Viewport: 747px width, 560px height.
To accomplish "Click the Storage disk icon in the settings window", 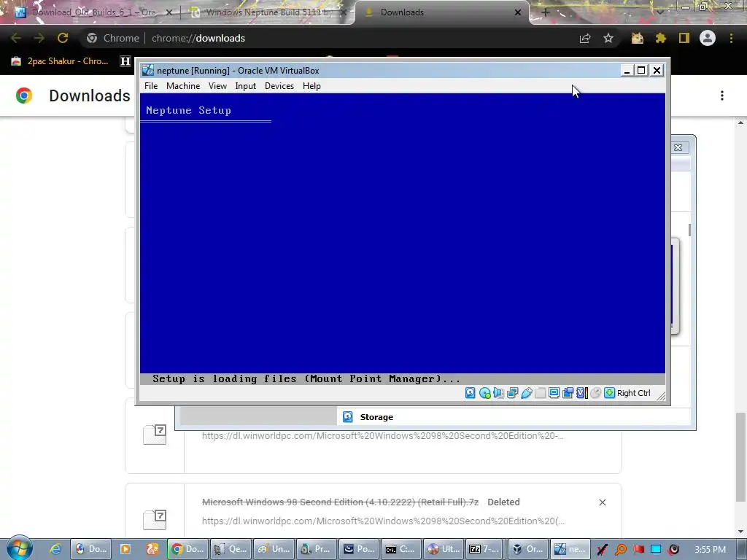I will coord(348,416).
